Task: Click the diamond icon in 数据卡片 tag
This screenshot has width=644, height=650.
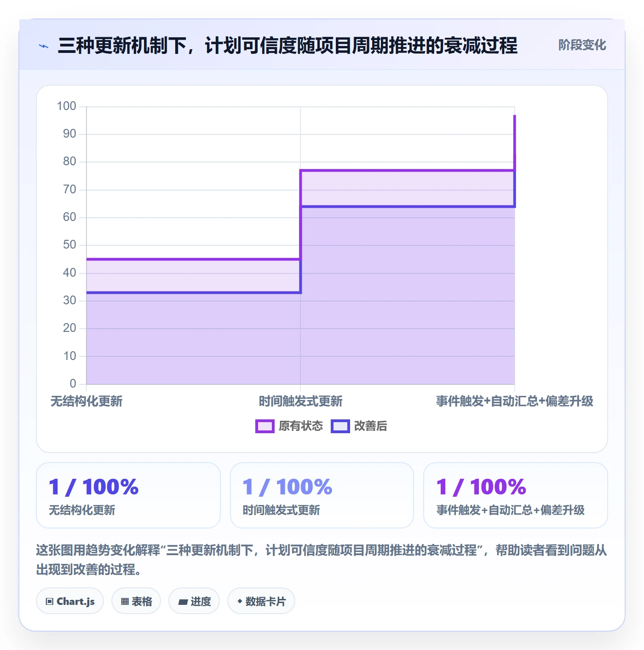Action: click(240, 601)
